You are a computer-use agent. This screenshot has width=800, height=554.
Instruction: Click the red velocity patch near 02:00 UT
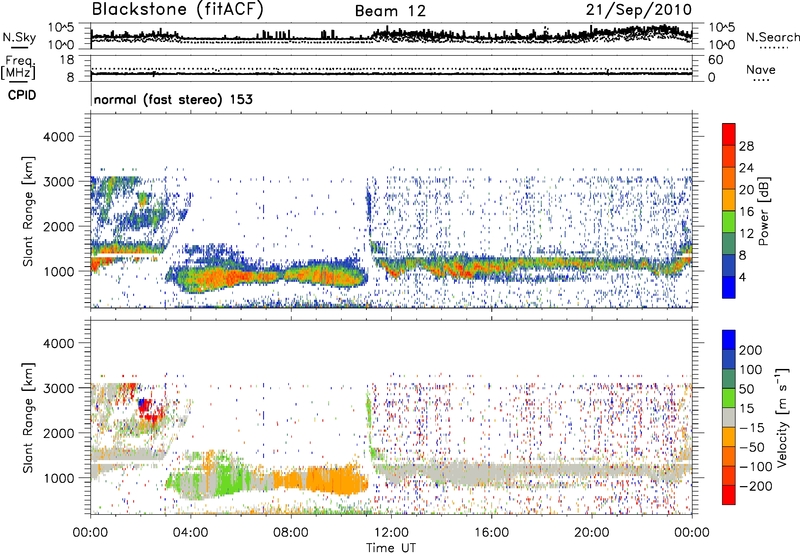pyautogui.click(x=152, y=412)
